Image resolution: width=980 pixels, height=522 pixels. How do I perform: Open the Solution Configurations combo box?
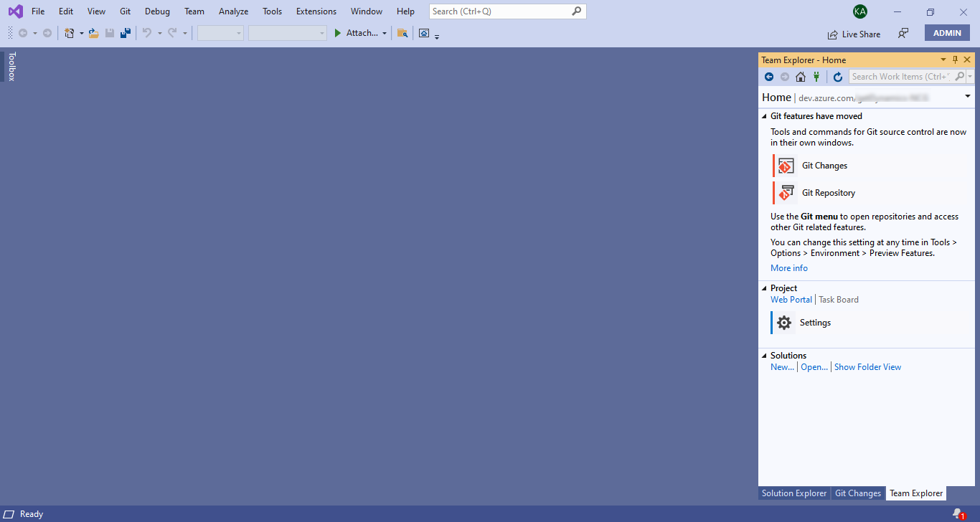click(220, 33)
